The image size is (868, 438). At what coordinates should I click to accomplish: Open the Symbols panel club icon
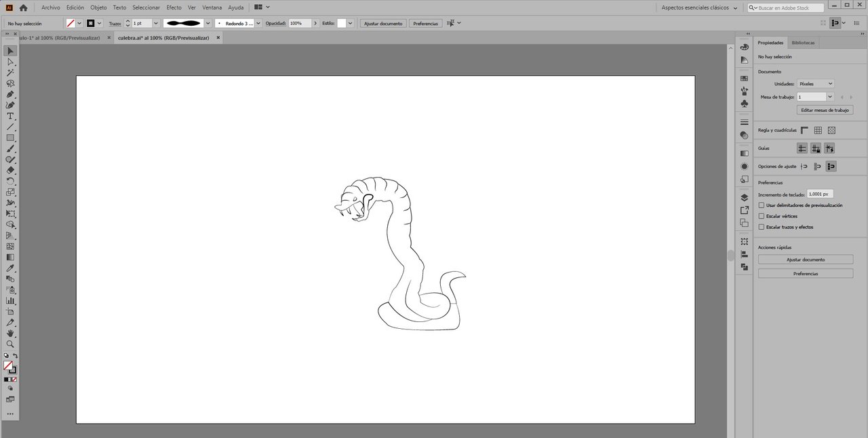744,104
